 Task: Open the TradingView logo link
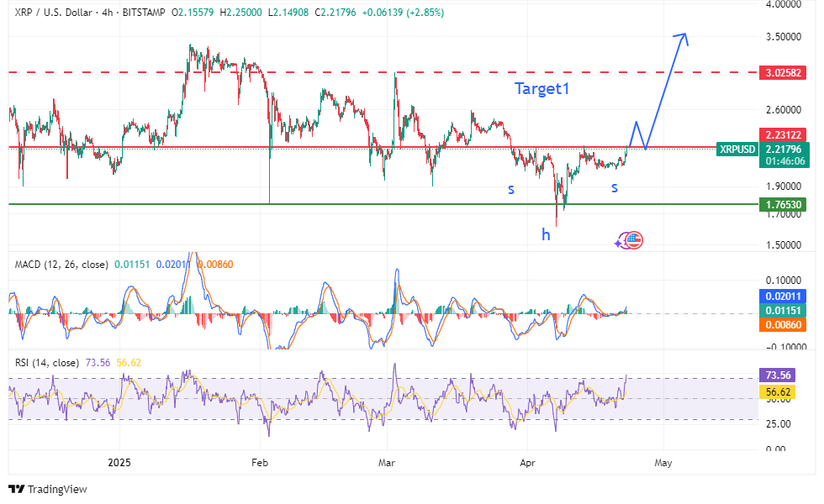pos(48,489)
